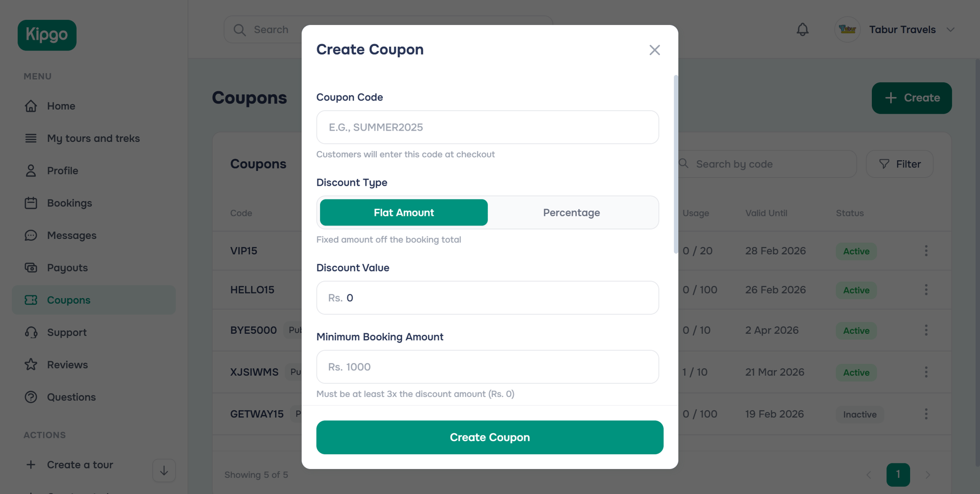Select the Flat Amount discount type
The height and width of the screenshot is (494, 980).
pyautogui.click(x=403, y=212)
